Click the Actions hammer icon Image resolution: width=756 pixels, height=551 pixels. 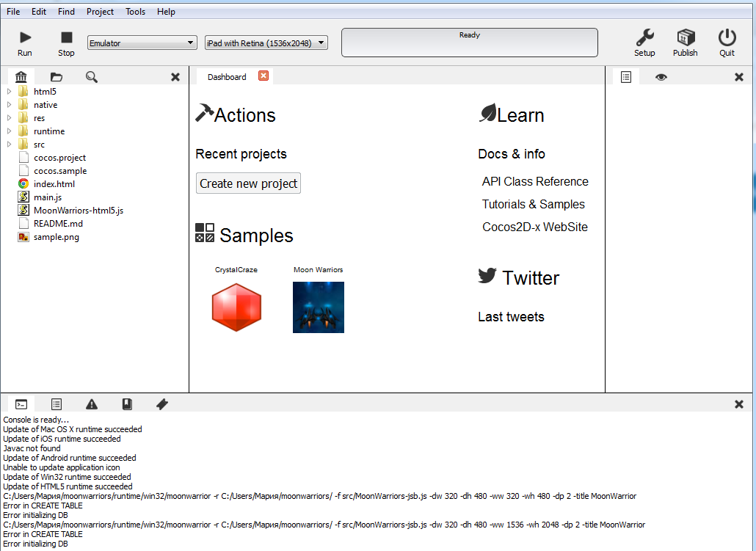point(205,113)
